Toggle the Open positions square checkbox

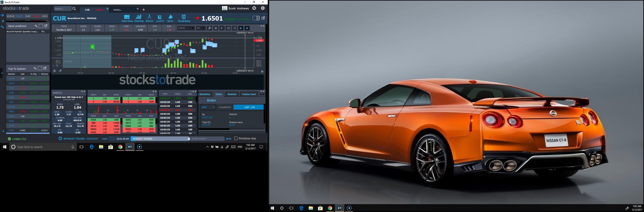click(x=41, y=26)
